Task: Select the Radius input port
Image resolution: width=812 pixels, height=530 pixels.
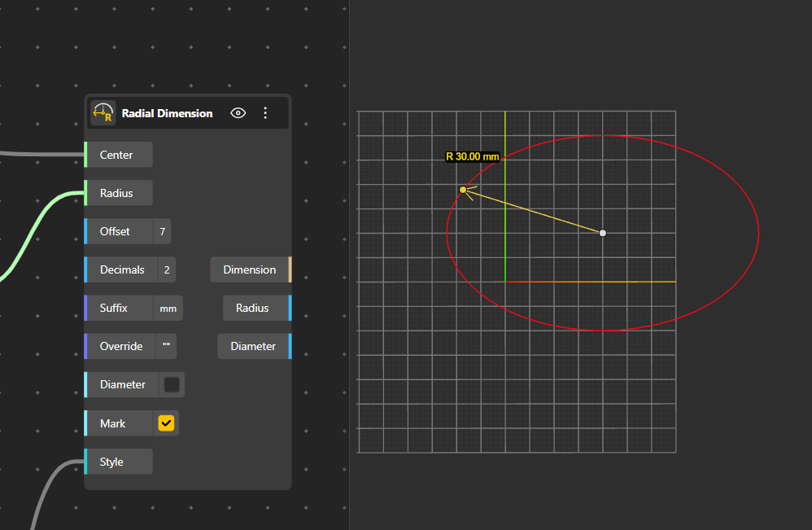Action: pyautogui.click(x=86, y=193)
